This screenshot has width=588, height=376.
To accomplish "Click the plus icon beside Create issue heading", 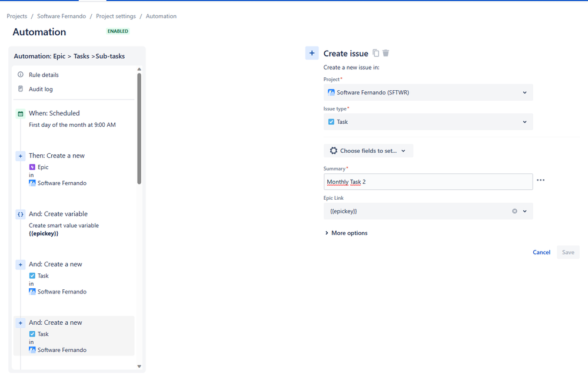I will pyautogui.click(x=312, y=54).
